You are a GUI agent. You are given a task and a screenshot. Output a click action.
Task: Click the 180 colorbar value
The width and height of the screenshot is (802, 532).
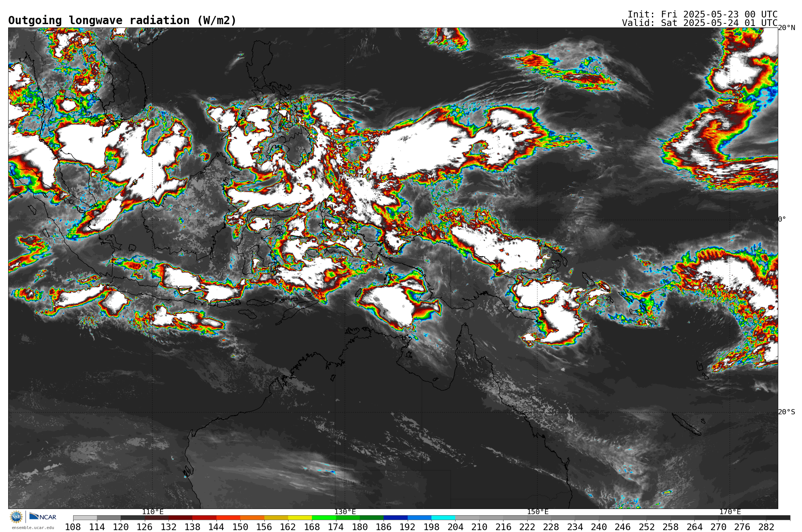359,527
